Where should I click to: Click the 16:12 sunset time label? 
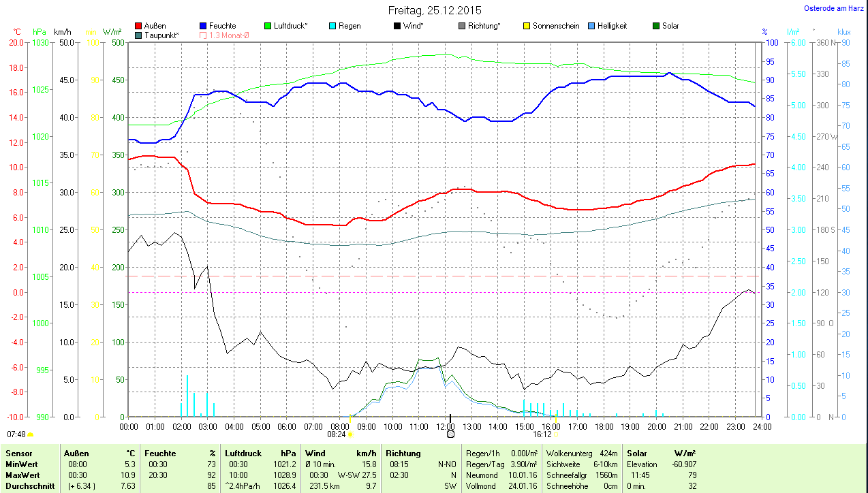pyautogui.click(x=542, y=433)
